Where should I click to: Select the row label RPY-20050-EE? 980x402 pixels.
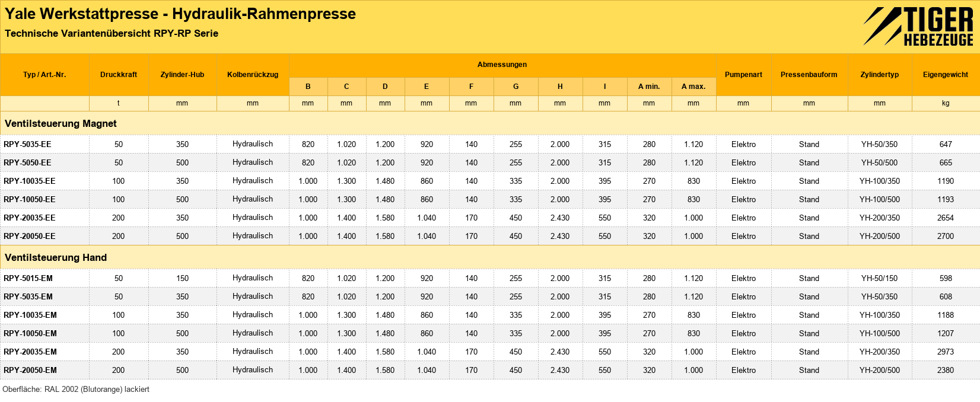[x=30, y=236]
